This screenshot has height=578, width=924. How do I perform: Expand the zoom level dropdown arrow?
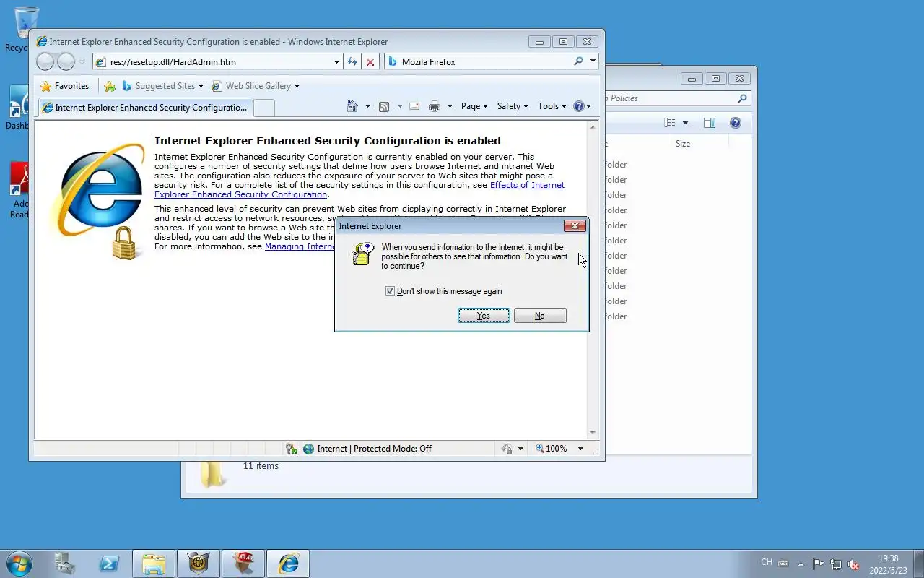point(580,449)
